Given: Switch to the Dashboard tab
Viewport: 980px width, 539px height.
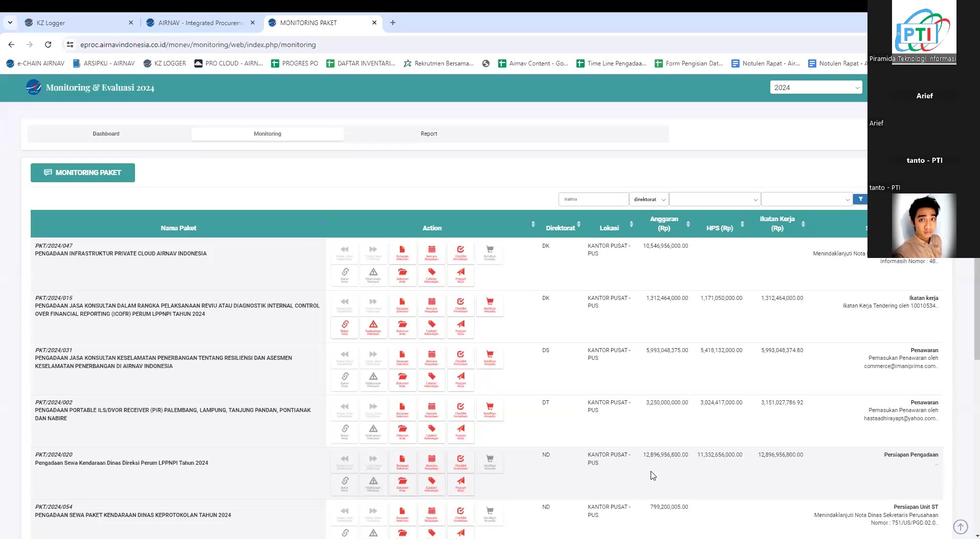Looking at the screenshot, I should (106, 134).
